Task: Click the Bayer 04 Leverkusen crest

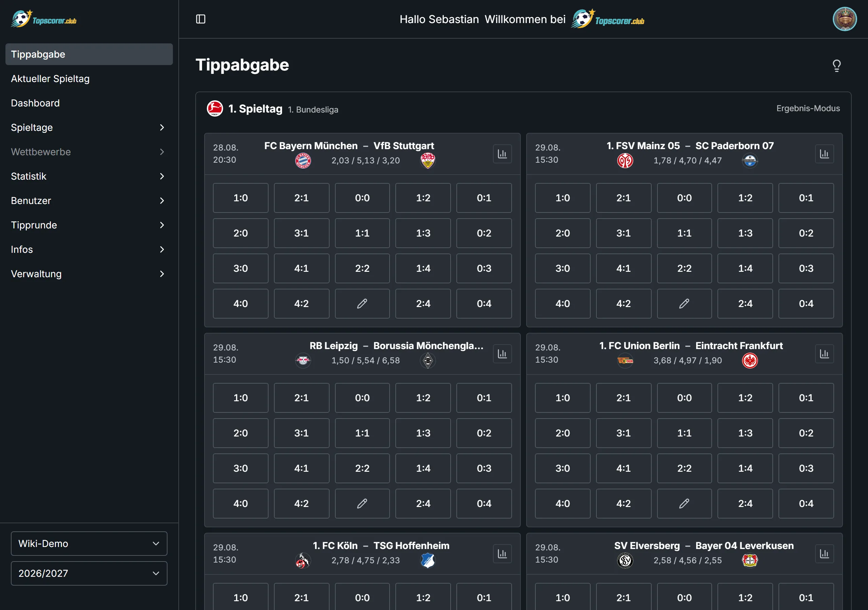Action: pyautogui.click(x=750, y=561)
